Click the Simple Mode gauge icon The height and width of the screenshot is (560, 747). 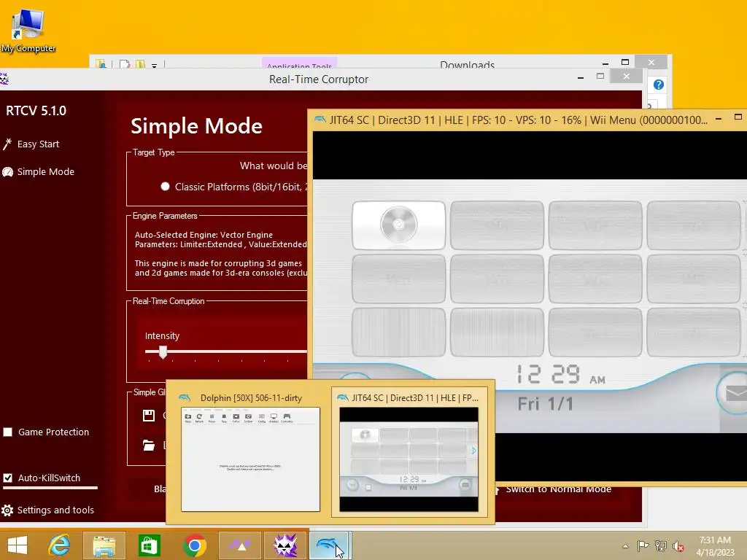(x=7, y=172)
